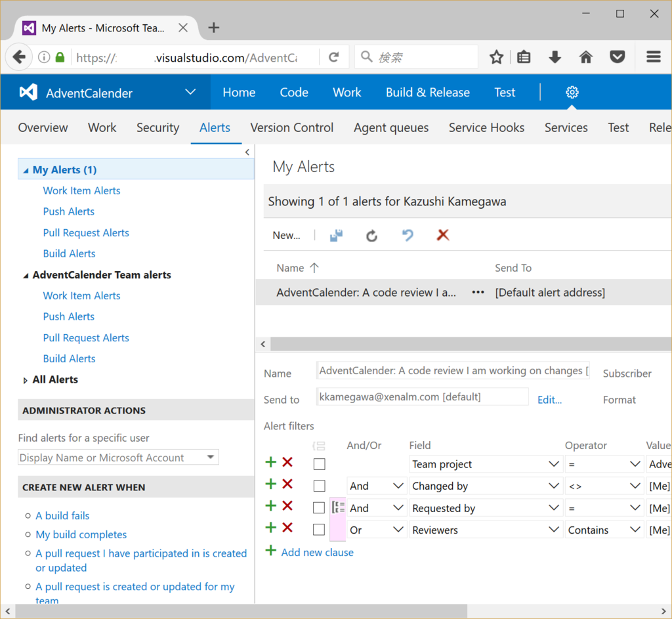The image size is (672, 619).
Task: Go to Home in top navigation
Action: click(x=239, y=92)
